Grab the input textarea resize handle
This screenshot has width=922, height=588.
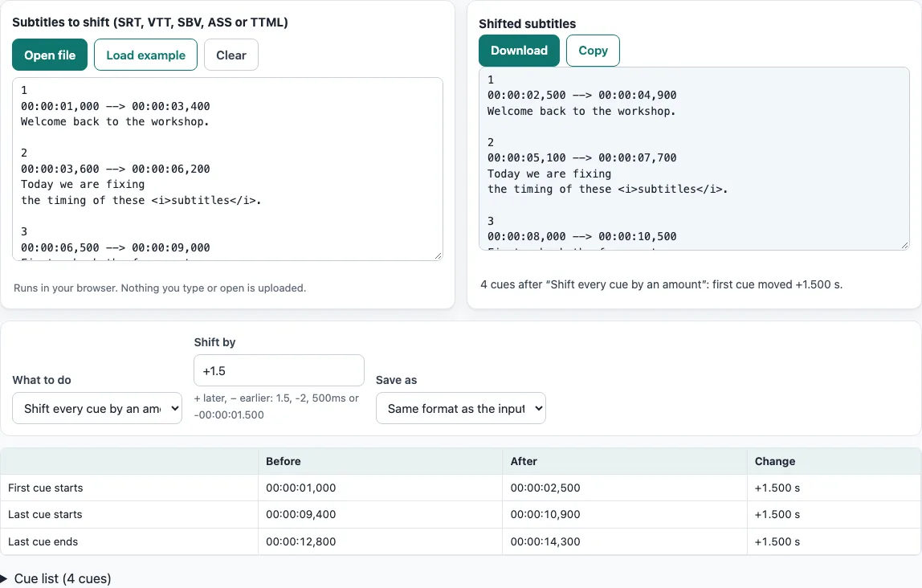438,255
